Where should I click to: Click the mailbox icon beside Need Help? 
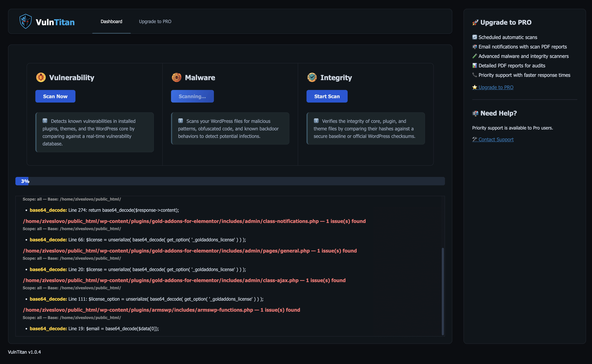click(475, 113)
